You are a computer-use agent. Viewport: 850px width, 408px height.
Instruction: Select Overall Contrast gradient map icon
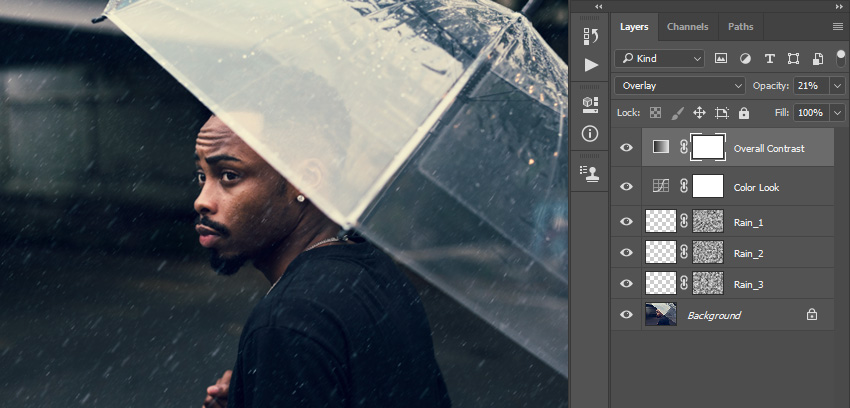pyautogui.click(x=661, y=146)
